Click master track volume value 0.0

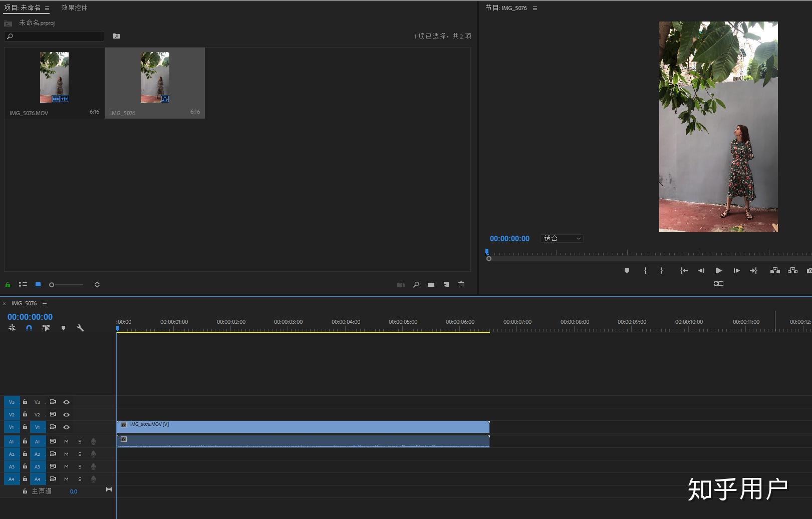pos(74,491)
